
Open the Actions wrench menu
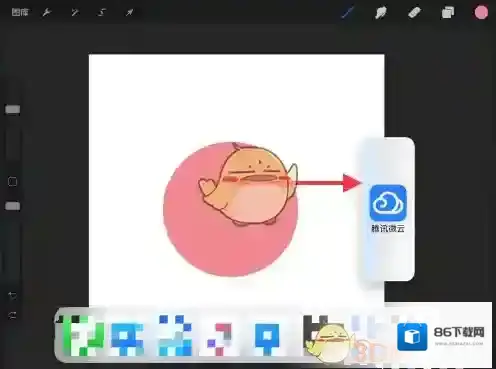(x=47, y=13)
